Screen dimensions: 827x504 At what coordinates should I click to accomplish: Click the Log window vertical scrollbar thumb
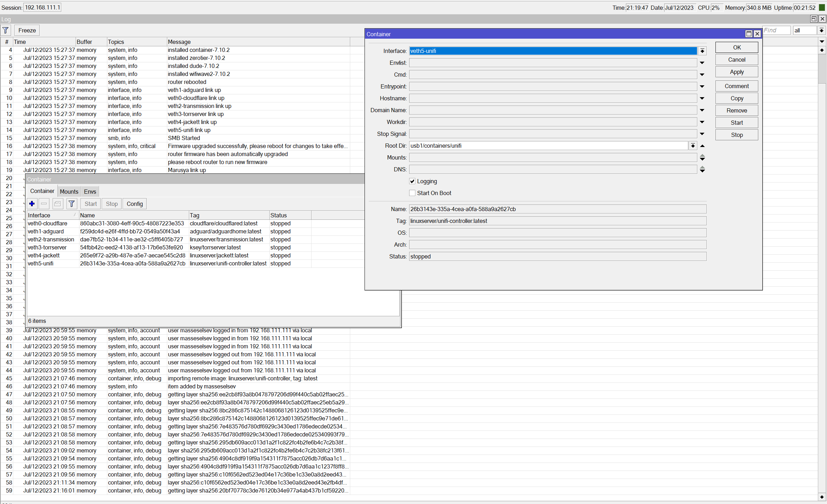pyautogui.click(x=822, y=69)
